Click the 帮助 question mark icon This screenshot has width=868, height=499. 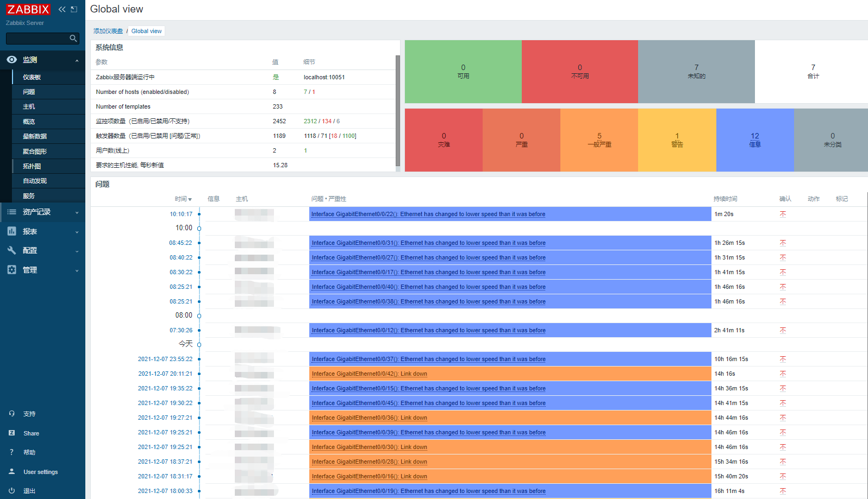coord(11,452)
